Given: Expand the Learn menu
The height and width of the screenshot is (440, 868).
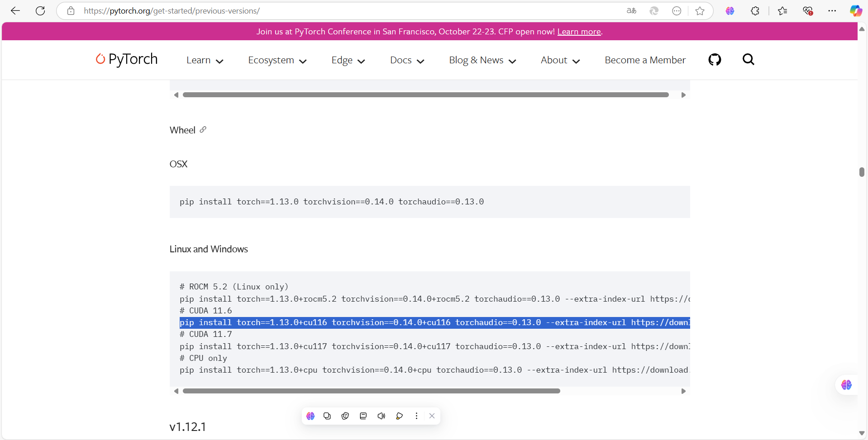Looking at the screenshot, I should [205, 60].
